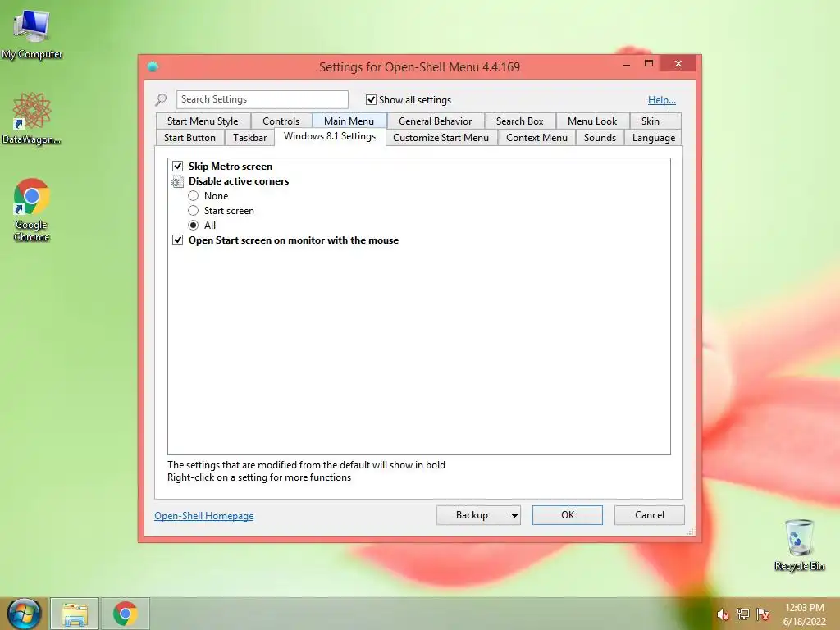Switch to the Main Menu tab
This screenshot has height=630, width=840.
coord(349,121)
